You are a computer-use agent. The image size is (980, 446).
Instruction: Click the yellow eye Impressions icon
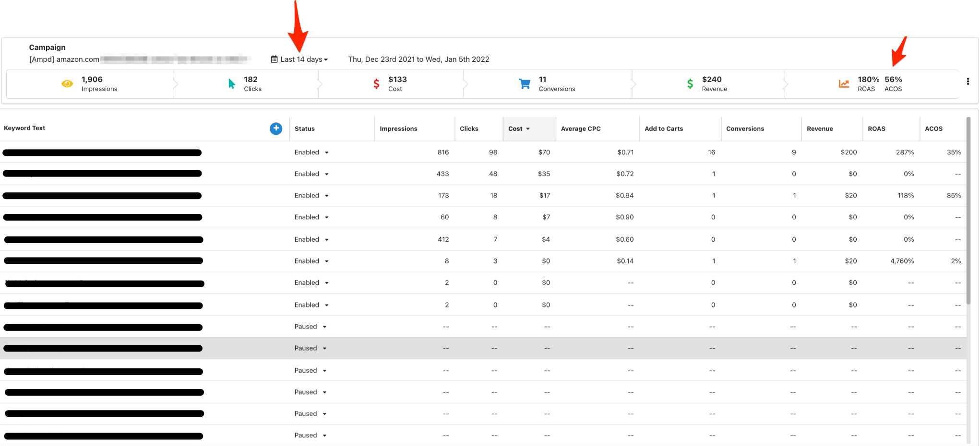[x=67, y=84]
